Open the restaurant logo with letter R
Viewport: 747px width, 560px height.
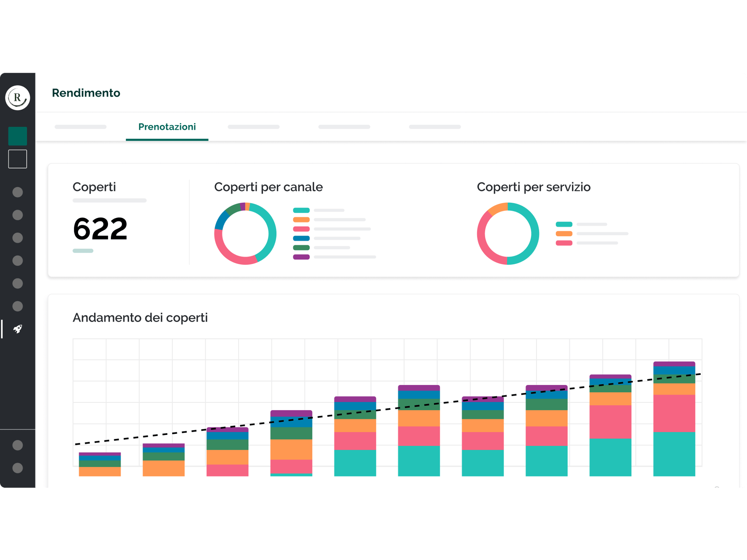(x=18, y=98)
